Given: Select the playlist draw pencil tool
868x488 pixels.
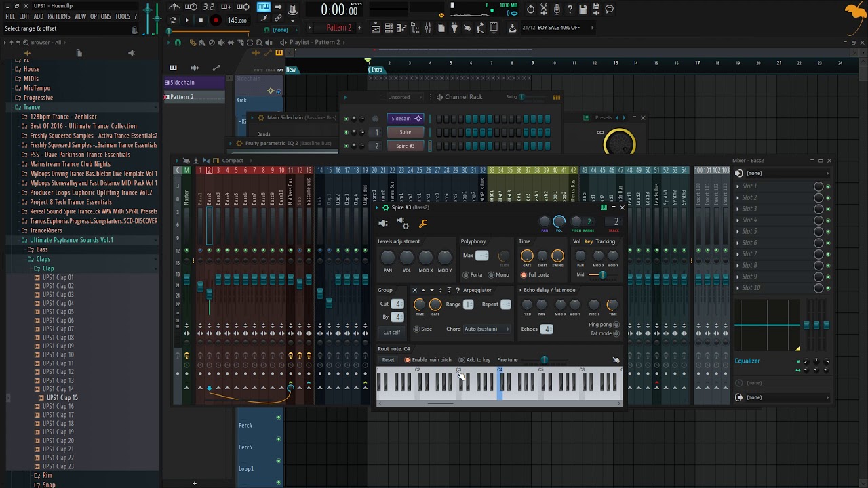Looking at the screenshot, I should [193, 42].
